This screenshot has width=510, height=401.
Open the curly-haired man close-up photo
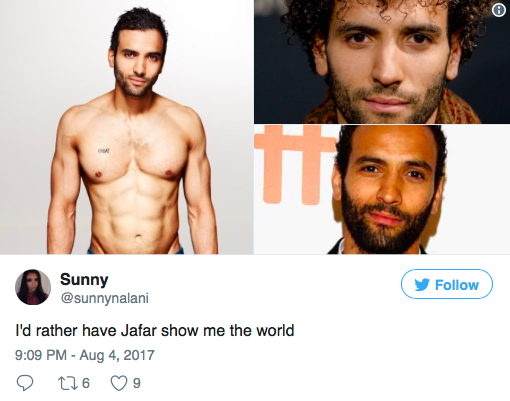click(382, 62)
